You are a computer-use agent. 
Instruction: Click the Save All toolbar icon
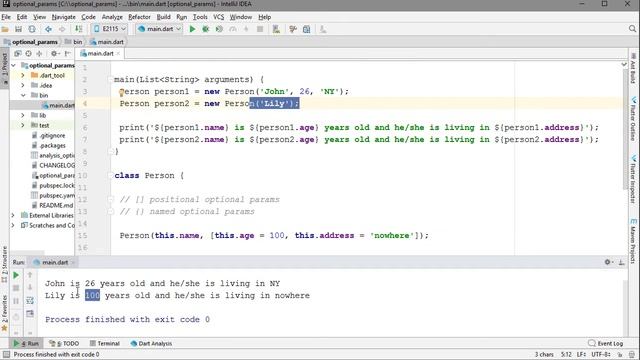point(18,29)
